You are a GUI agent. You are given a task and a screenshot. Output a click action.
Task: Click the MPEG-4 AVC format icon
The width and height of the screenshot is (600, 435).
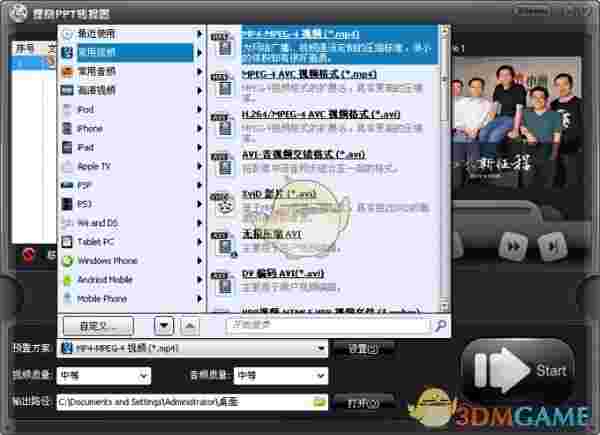[x=223, y=85]
